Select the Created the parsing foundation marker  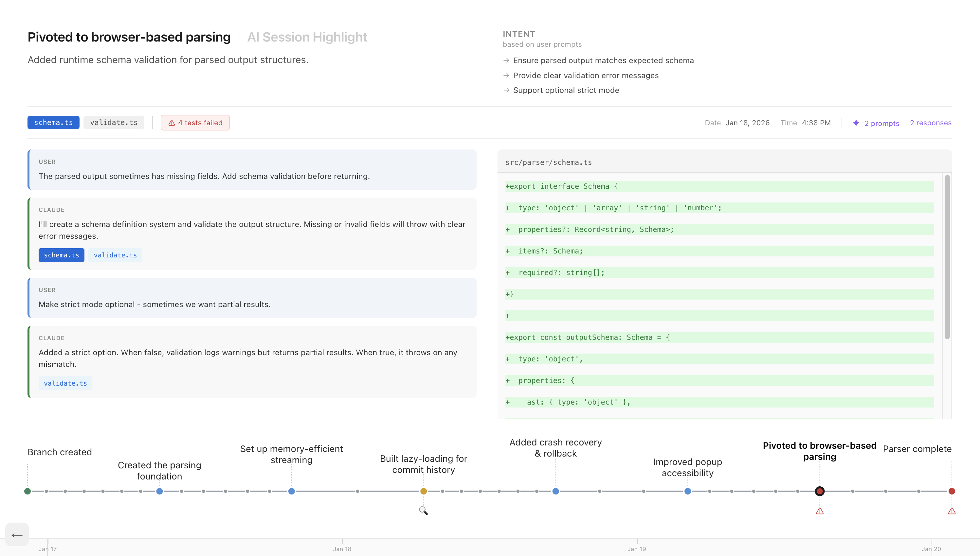(x=160, y=491)
